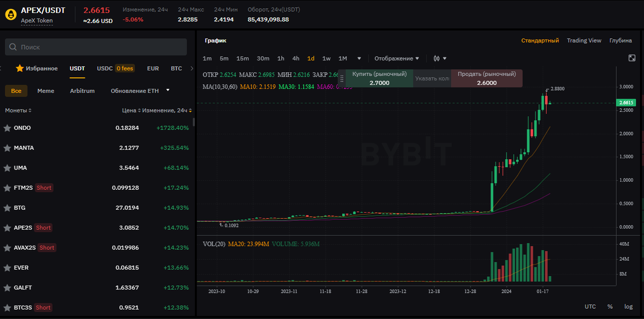The width and height of the screenshot is (644, 319).
Task: Toggle favorite star for MANTA
Action: [x=8, y=147]
